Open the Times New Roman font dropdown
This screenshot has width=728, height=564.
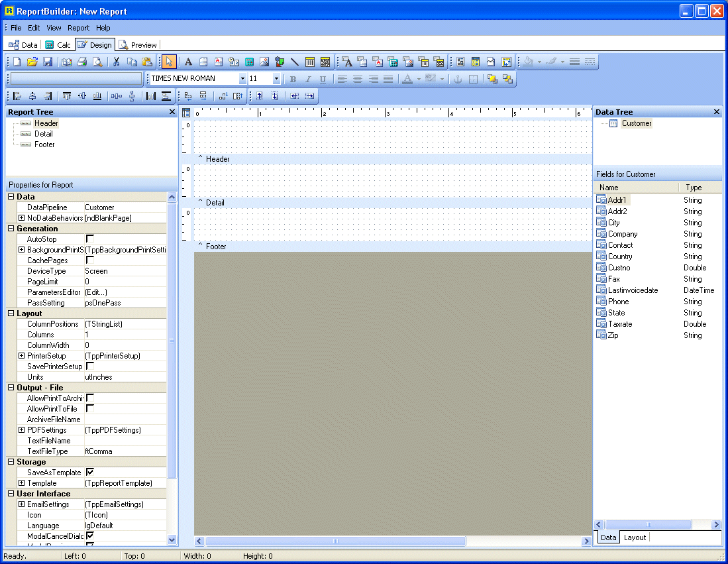242,79
